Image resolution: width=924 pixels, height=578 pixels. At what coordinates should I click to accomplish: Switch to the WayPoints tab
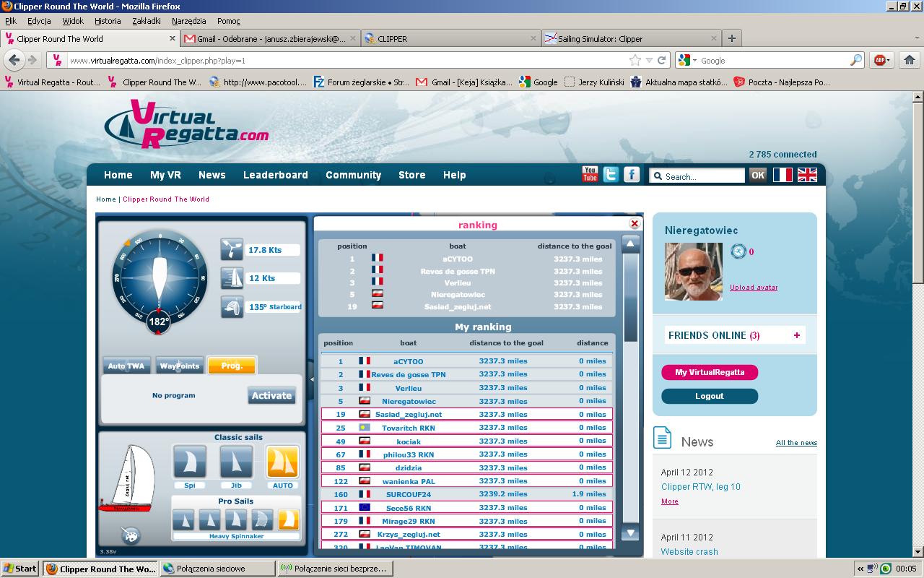pos(179,366)
